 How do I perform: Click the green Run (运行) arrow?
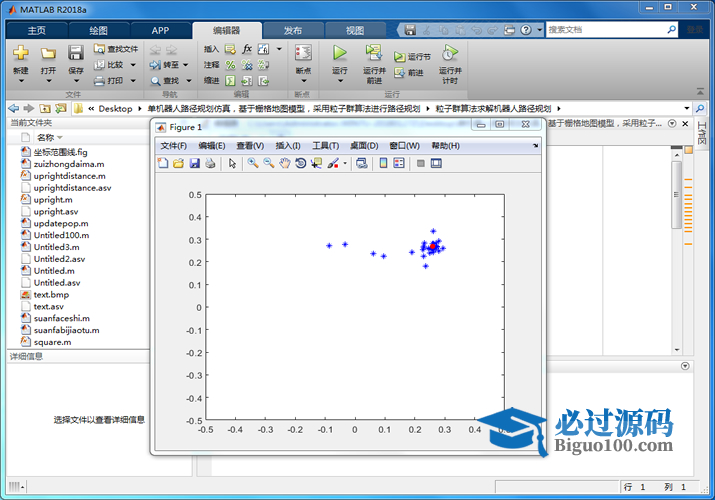point(339,52)
